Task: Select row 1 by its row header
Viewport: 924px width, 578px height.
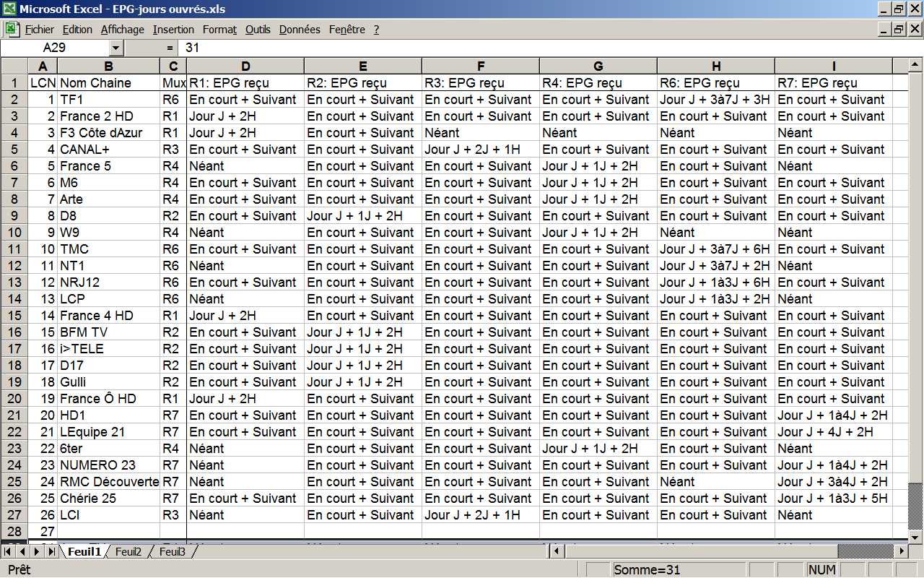Action: 14,82
